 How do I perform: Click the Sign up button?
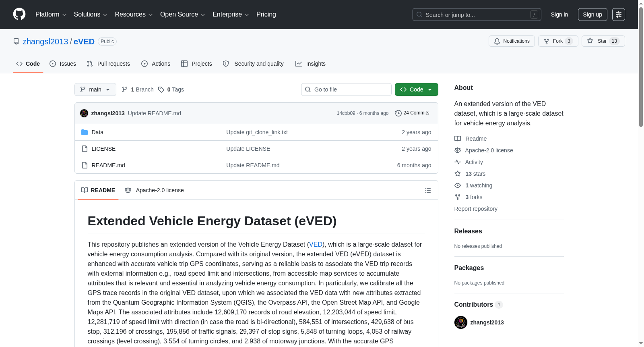coord(592,15)
